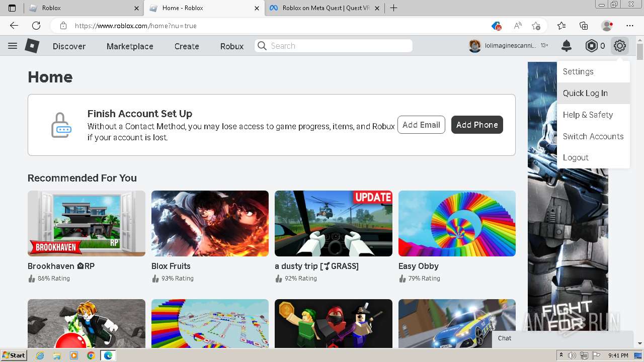
Task: Open browser Collections icon
Action: [x=584, y=26]
